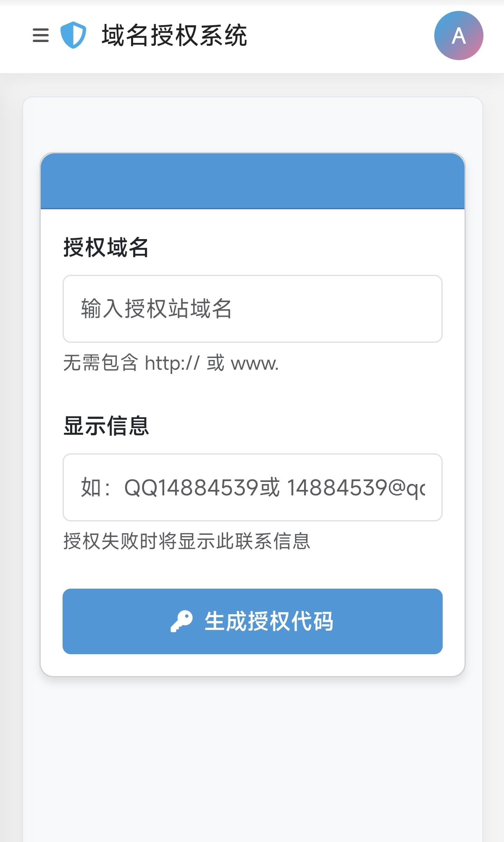
Task: Open the hamburger navigation menu
Action: click(x=41, y=35)
